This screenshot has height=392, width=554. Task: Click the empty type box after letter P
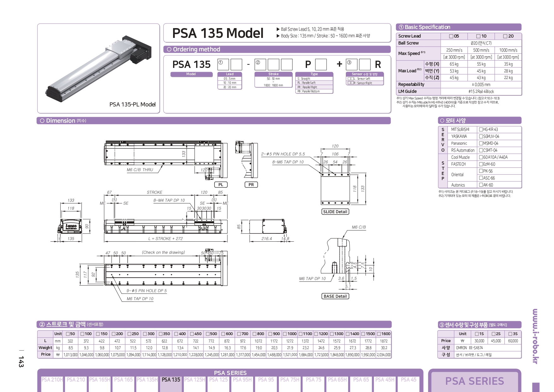coord(321,64)
